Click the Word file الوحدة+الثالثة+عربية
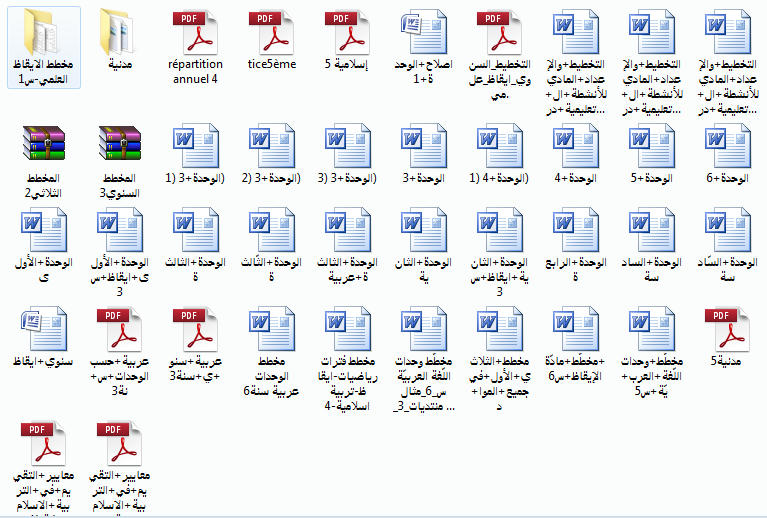The height and width of the screenshot is (518, 767). click(347, 230)
